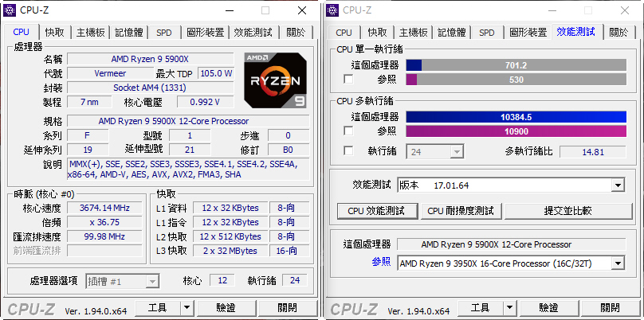Image resolution: width=644 pixels, height=320 pixels.
Task: Click the 名稱 field AMD Ryzen 9 5900X
Action: [x=151, y=59]
